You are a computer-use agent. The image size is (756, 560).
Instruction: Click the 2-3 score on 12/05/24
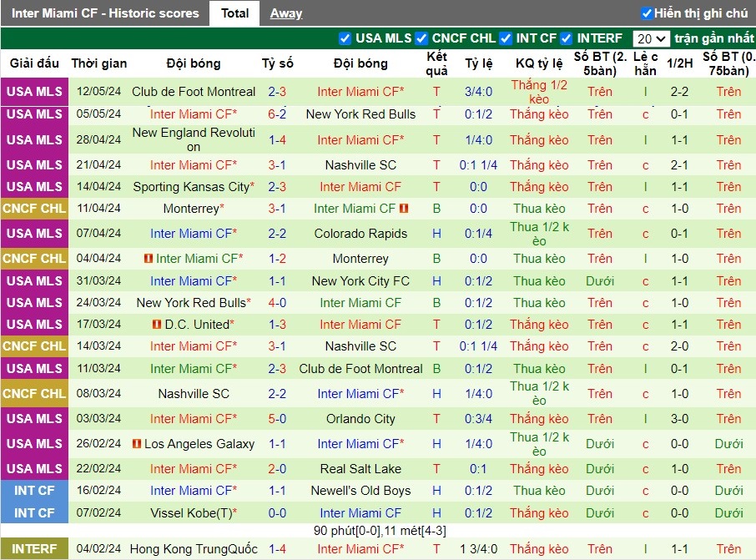[277, 92]
